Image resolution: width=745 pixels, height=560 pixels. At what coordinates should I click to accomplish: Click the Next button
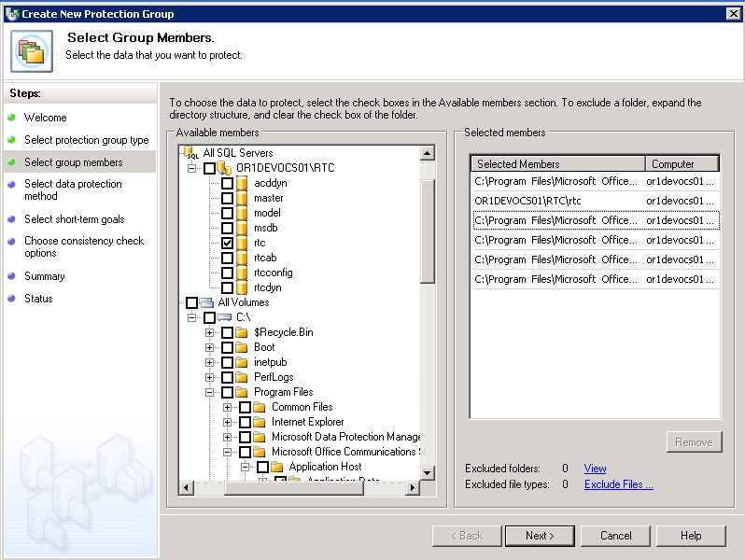[x=540, y=536]
